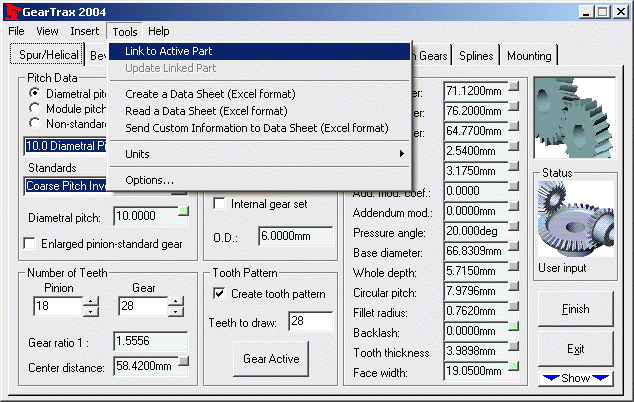Toggle green square beside Diametral pitch field

[x=184, y=211]
